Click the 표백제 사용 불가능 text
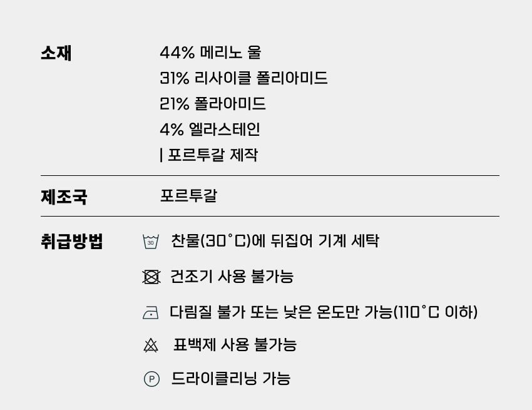532x410 pixels. [x=235, y=345]
